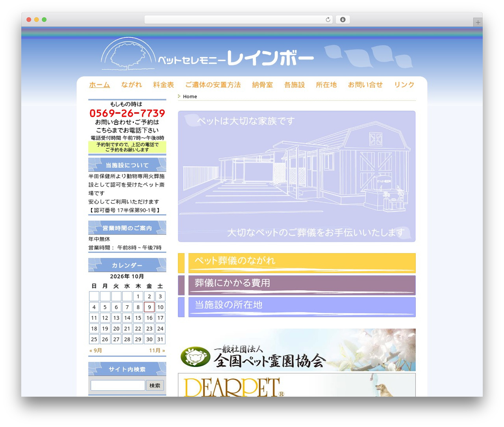Click the 当施設について sidebar heading
Viewport: 504px width, 427px height.
[x=127, y=165]
